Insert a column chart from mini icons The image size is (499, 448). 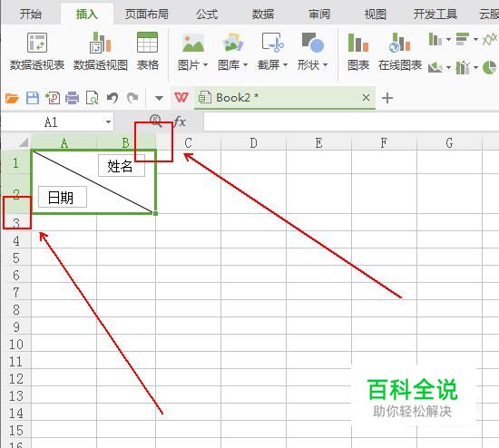tap(435, 40)
